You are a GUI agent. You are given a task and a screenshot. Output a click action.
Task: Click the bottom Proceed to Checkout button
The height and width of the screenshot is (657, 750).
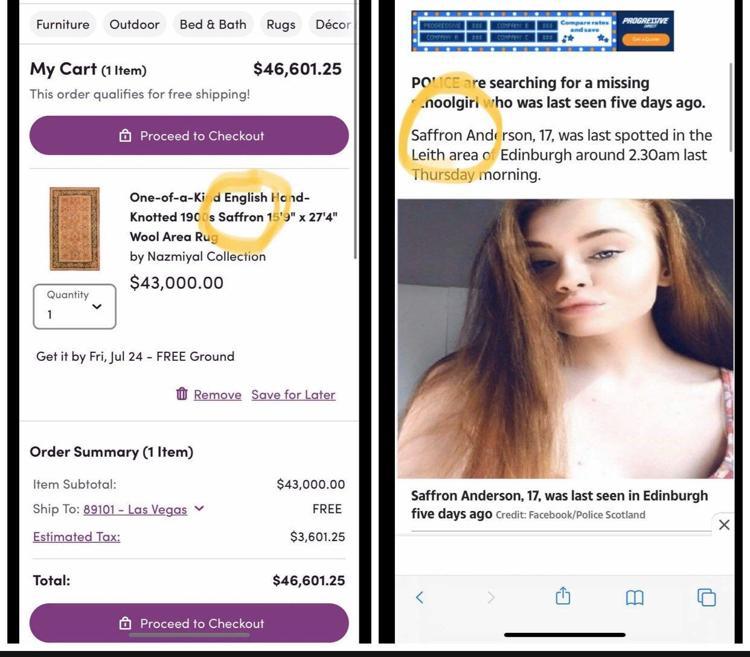click(x=189, y=623)
